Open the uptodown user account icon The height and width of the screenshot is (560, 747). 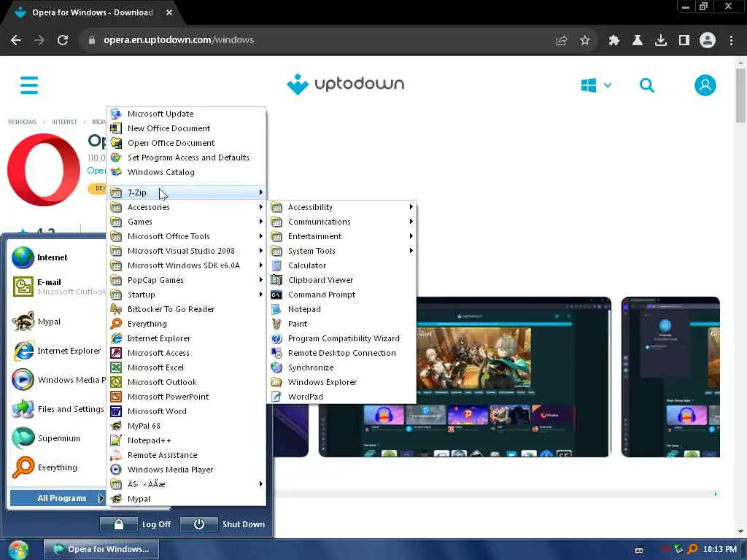[705, 85]
